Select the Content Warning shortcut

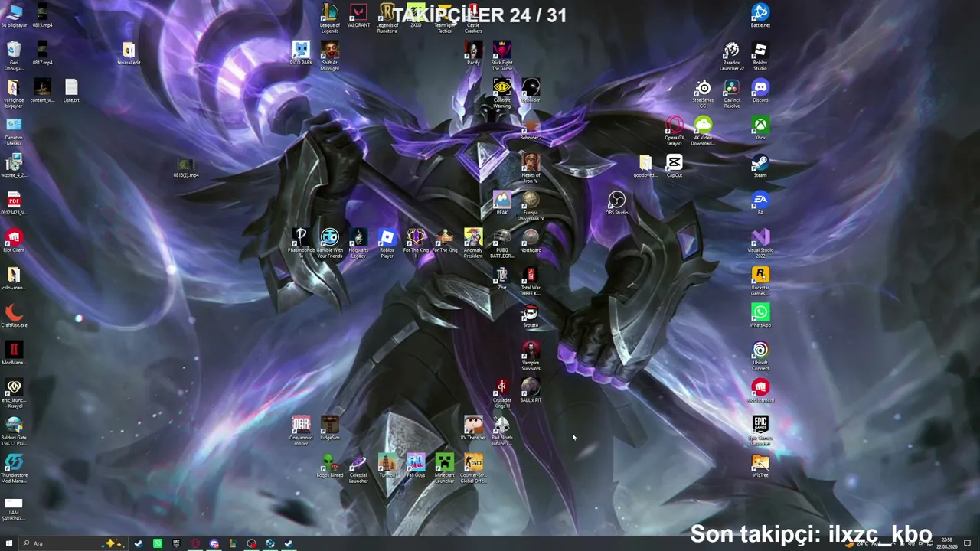(502, 93)
